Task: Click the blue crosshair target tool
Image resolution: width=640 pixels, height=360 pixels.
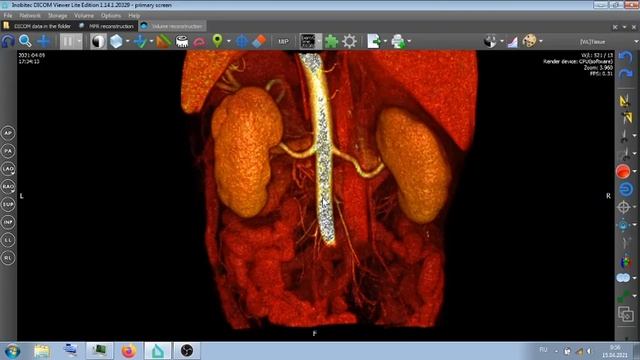Action: 242,41
